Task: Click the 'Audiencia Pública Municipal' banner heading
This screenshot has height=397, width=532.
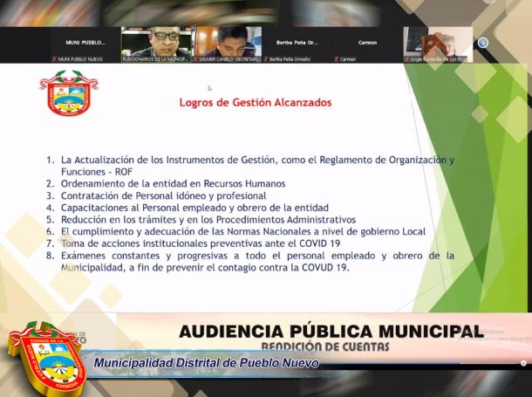Action: coord(330,332)
